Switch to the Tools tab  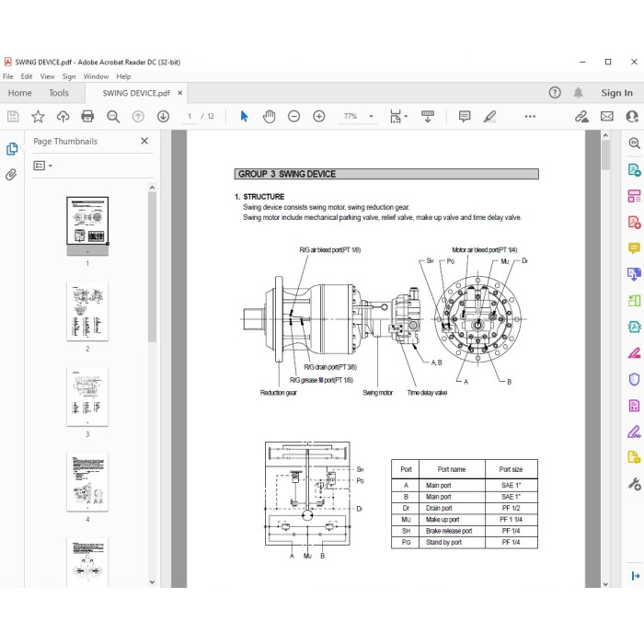[x=58, y=93]
